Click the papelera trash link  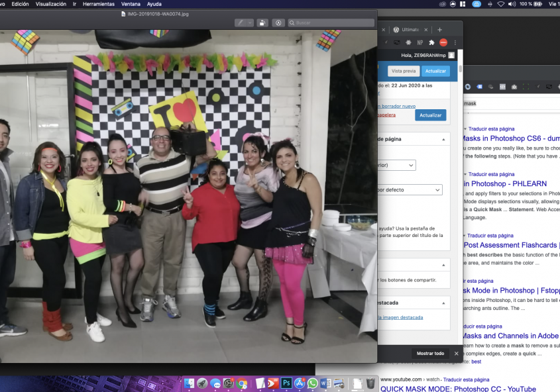click(387, 115)
